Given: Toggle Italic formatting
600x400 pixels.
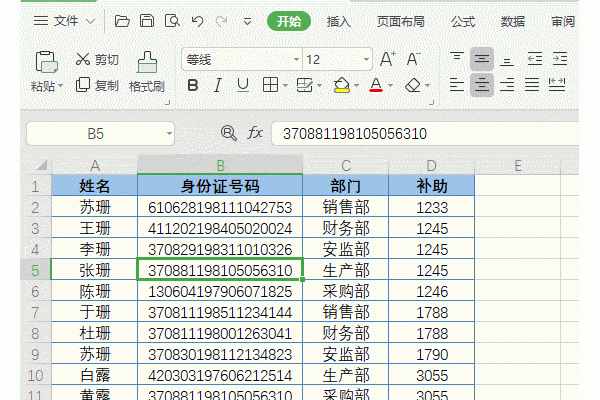Looking at the screenshot, I should [x=217, y=85].
